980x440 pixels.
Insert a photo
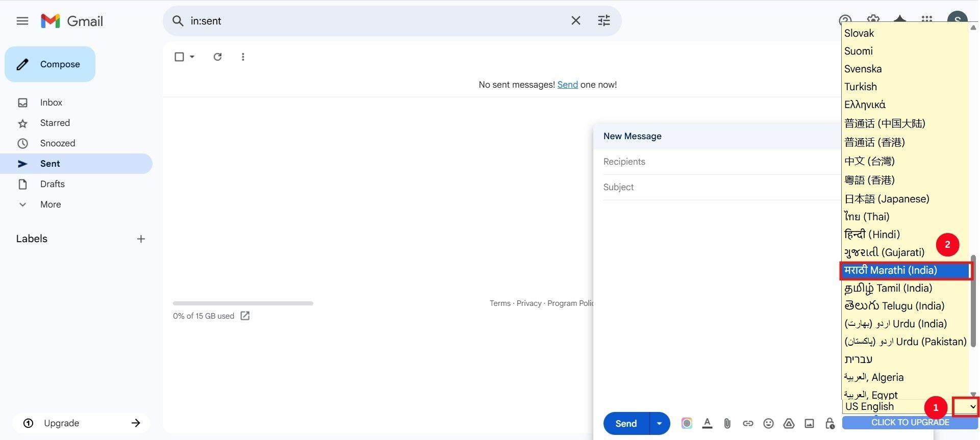tap(809, 423)
